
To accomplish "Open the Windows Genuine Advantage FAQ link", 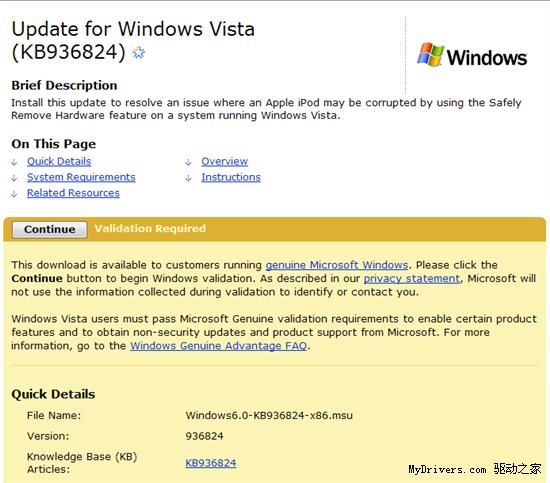I will pos(219,346).
